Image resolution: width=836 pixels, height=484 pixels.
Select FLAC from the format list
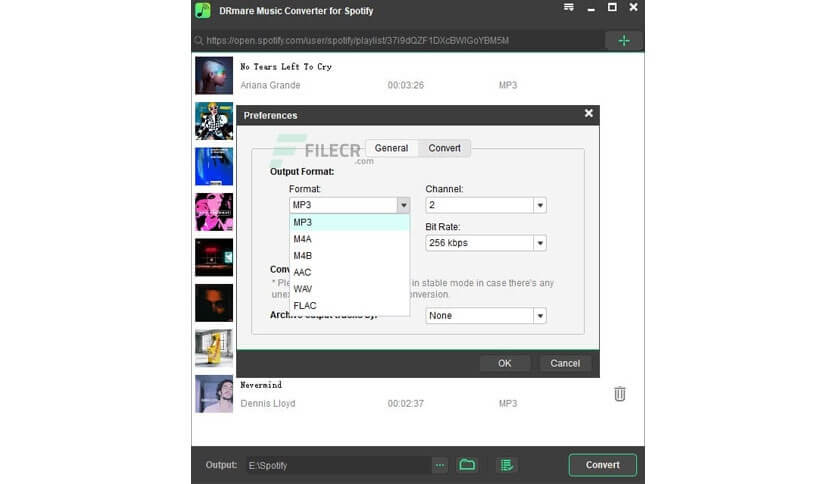point(349,305)
